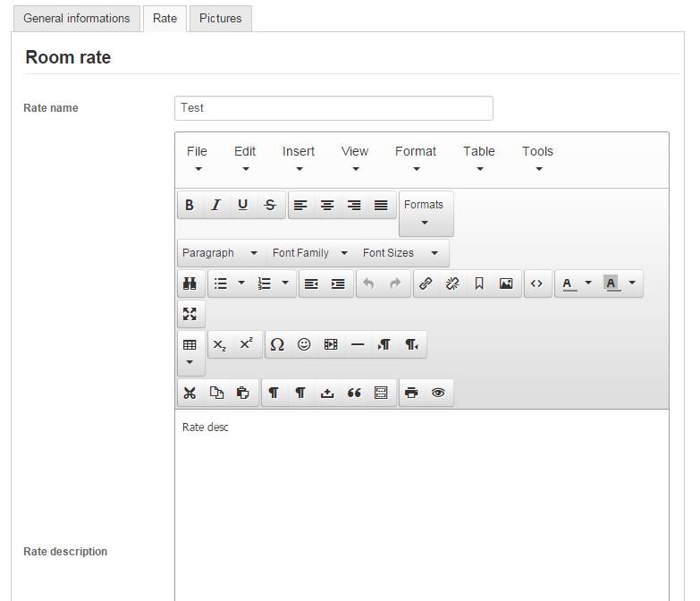Apply subscript formatting
Image resolution: width=700 pixels, height=601 pixels.
pyautogui.click(x=220, y=344)
